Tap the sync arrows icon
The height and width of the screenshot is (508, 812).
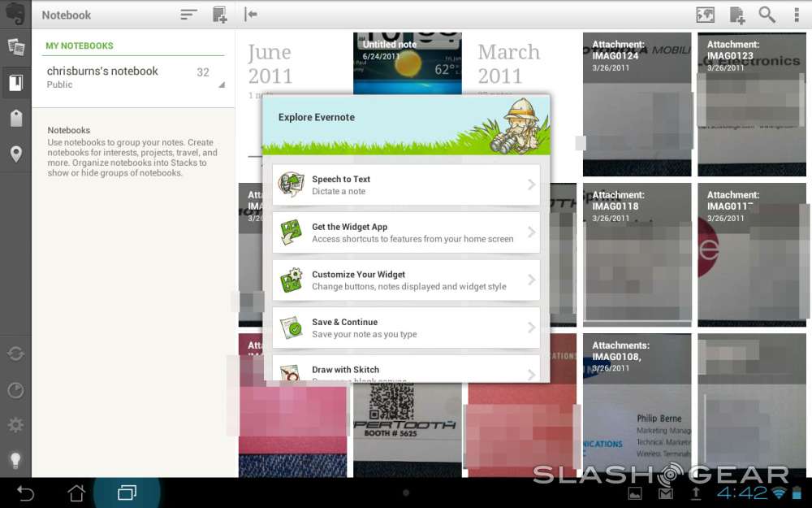(15, 354)
